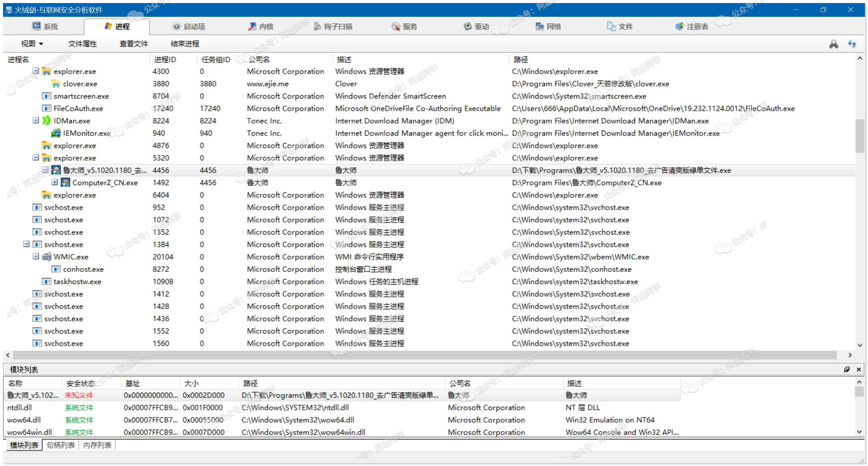
Task: Click the 未知文件 security status cell
Action: pos(79,395)
